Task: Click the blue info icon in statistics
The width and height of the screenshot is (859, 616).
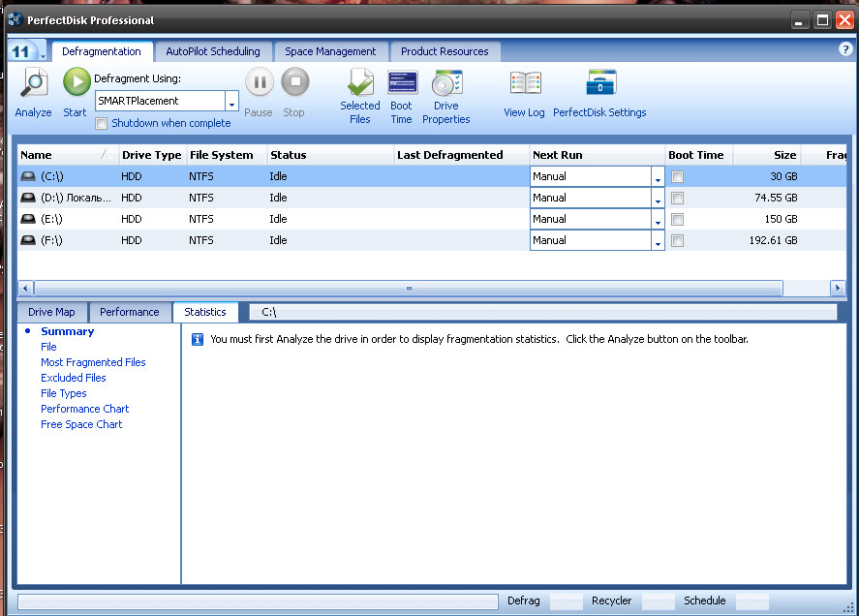Action: click(198, 340)
